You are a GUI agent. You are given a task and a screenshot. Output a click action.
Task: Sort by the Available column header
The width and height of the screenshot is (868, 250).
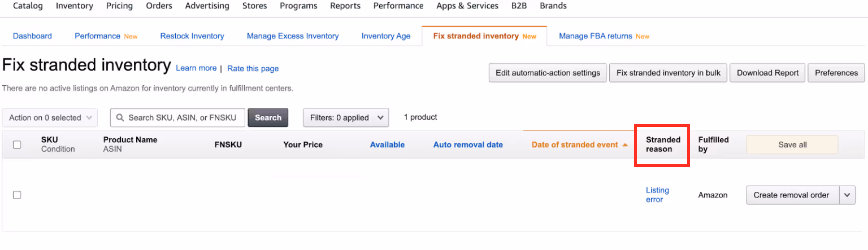[x=387, y=145]
